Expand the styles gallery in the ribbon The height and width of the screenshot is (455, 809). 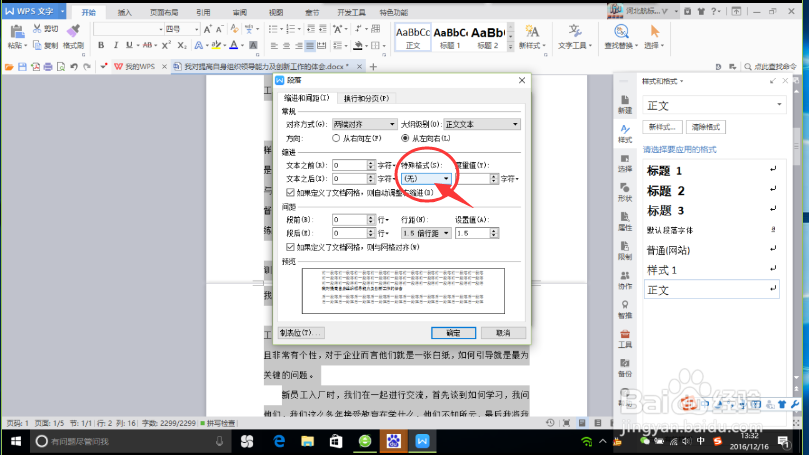(x=510, y=47)
